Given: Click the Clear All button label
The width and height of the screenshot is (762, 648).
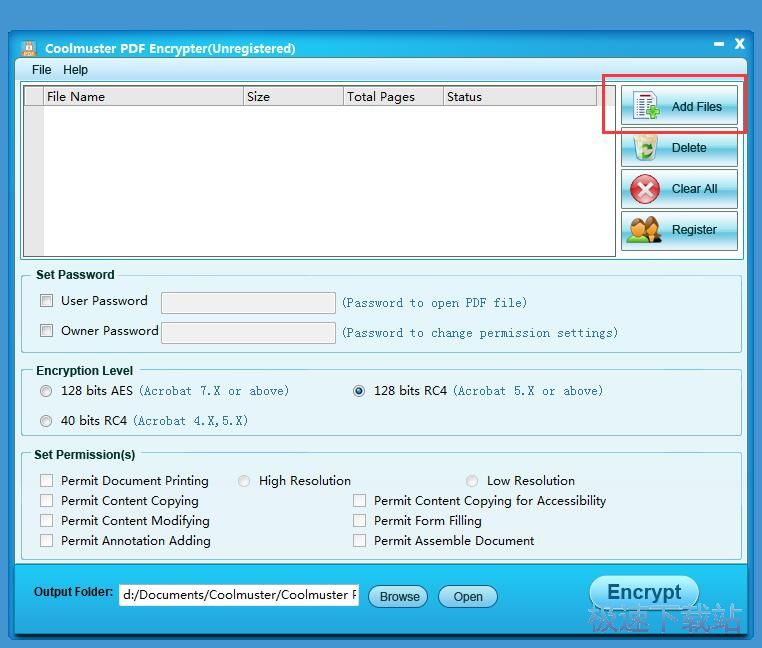Looking at the screenshot, I should [x=694, y=189].
